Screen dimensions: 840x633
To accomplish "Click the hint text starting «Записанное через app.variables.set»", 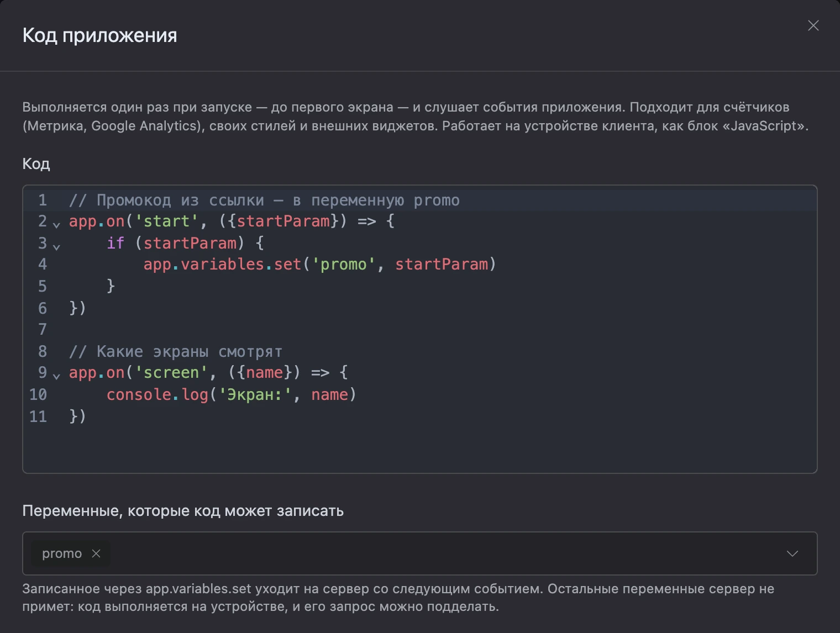I will point(398,598).
